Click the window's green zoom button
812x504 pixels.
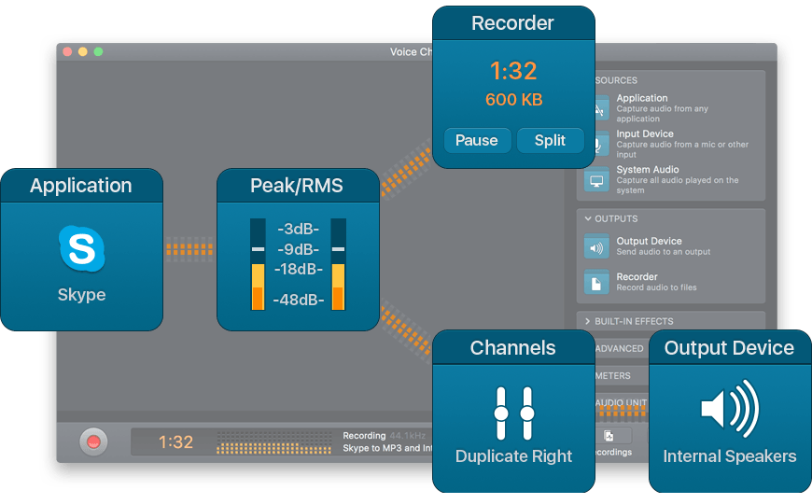(x=98, y=51)
